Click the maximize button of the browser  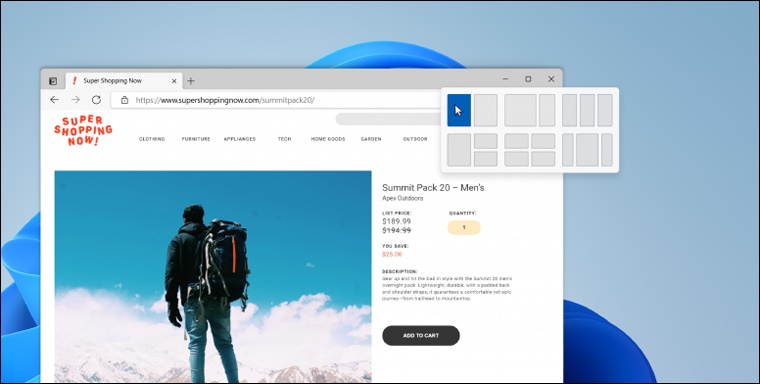[x=528, y=79]
